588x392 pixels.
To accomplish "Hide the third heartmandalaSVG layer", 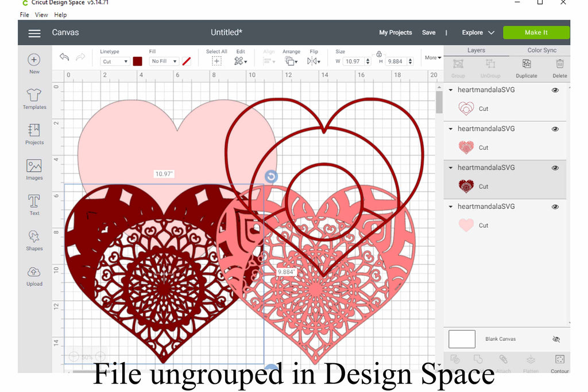I will coord(555,168).
